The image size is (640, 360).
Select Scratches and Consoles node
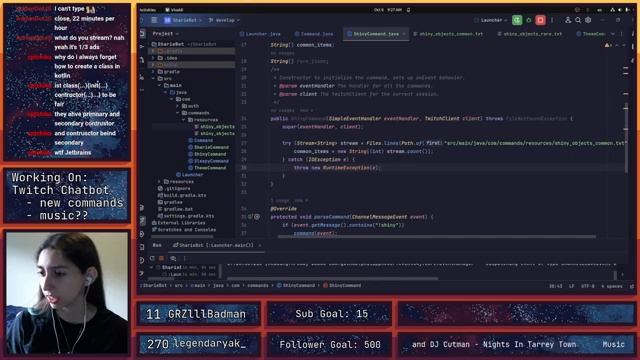pyautogui.click(x=184, y=230)
